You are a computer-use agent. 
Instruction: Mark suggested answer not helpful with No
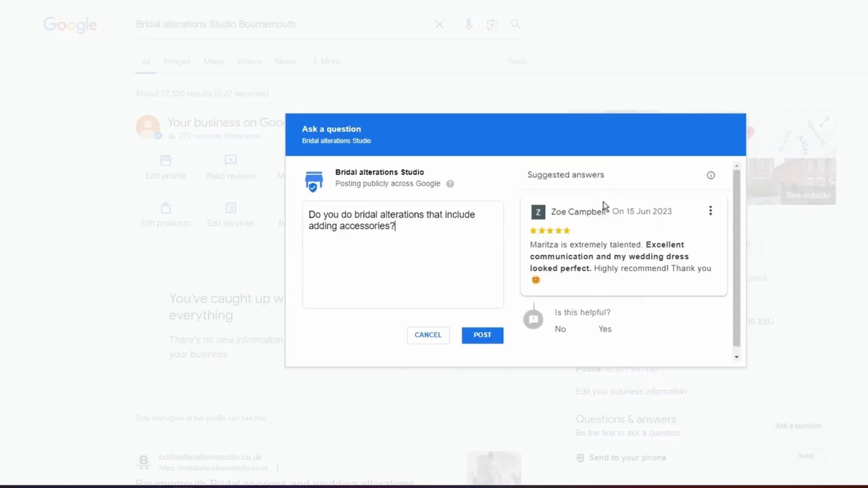tap(560, 329)
